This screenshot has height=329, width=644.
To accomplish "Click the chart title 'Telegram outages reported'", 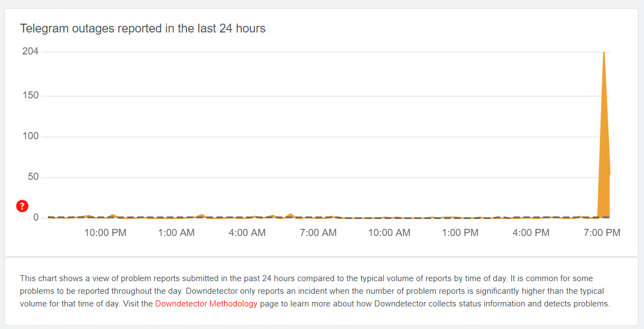I will 143,29.
